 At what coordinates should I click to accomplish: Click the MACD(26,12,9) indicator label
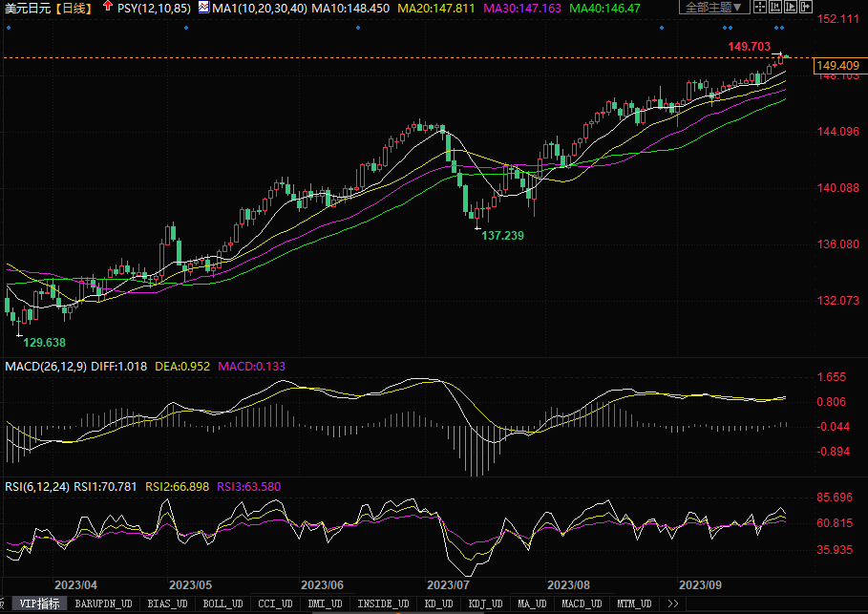[x=46, y=367]
